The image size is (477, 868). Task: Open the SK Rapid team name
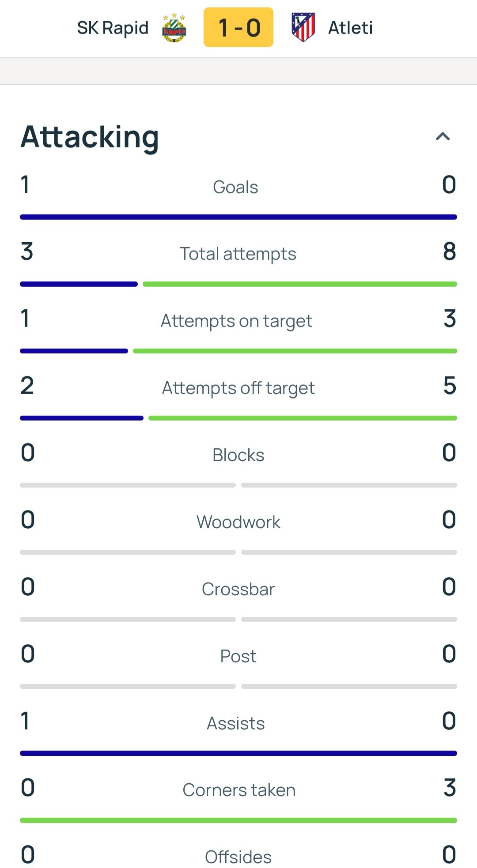coord(113,28)
